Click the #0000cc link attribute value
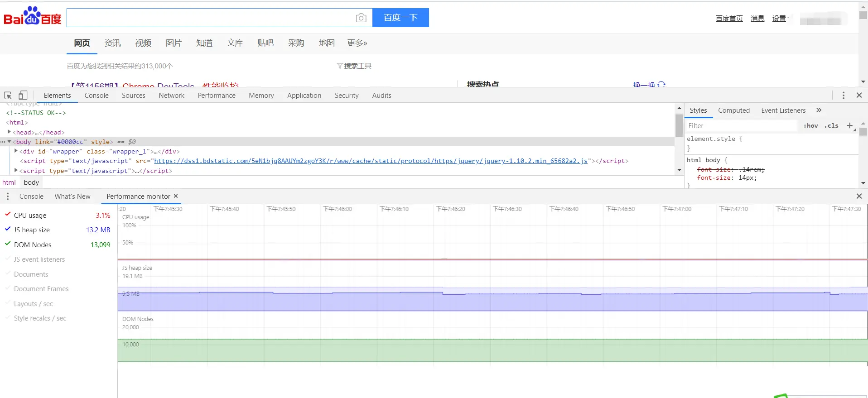 click(x=70, y=142)
